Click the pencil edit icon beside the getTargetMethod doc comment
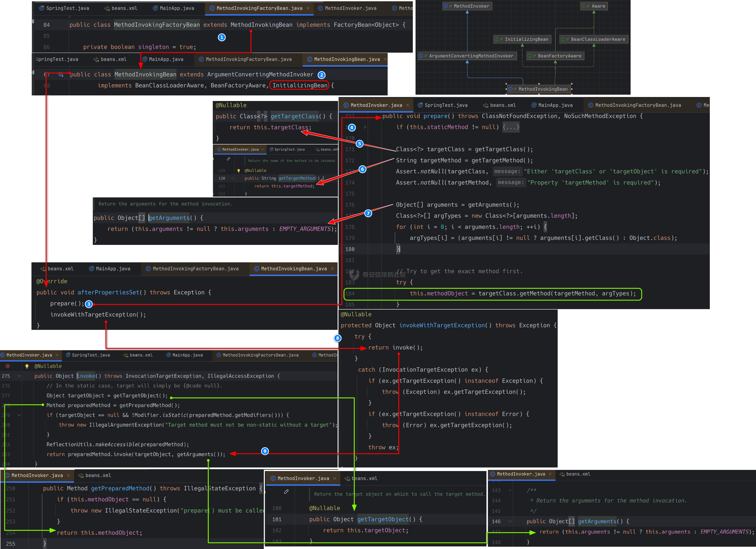Screen dimensions: 756x549 (x=228, y=159)
